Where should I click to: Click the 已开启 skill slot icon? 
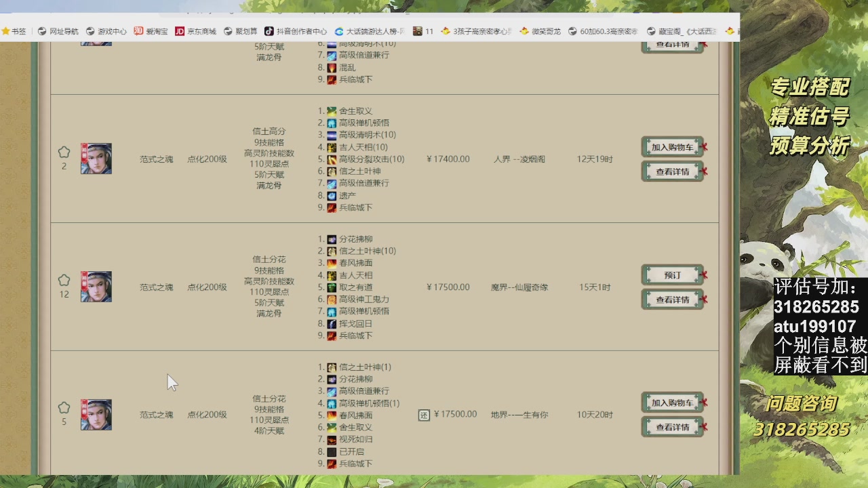pos(332,451)
